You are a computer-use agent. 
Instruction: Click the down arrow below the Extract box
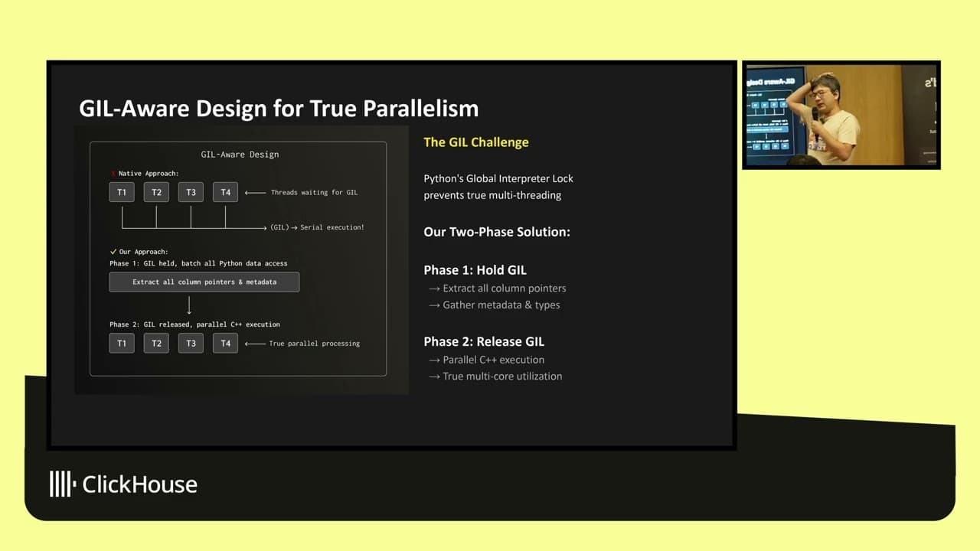click(x=189, y=305)
